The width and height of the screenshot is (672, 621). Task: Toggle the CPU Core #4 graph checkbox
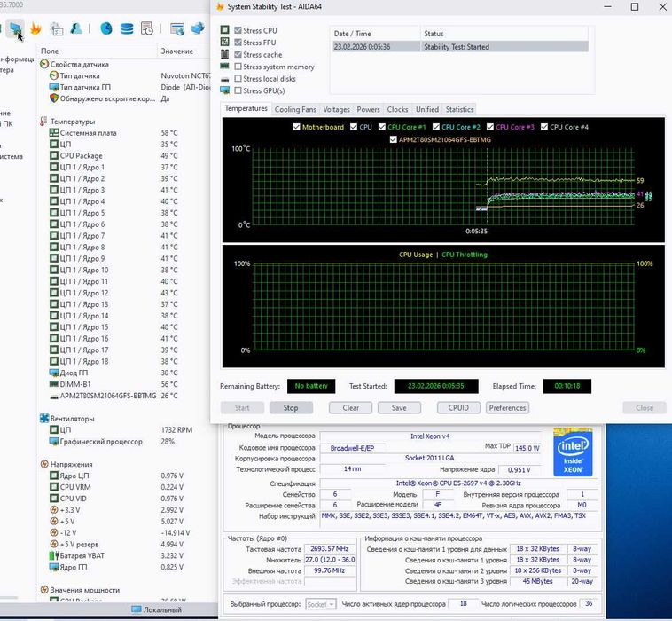pyautogui.click(x=544, y=127)
